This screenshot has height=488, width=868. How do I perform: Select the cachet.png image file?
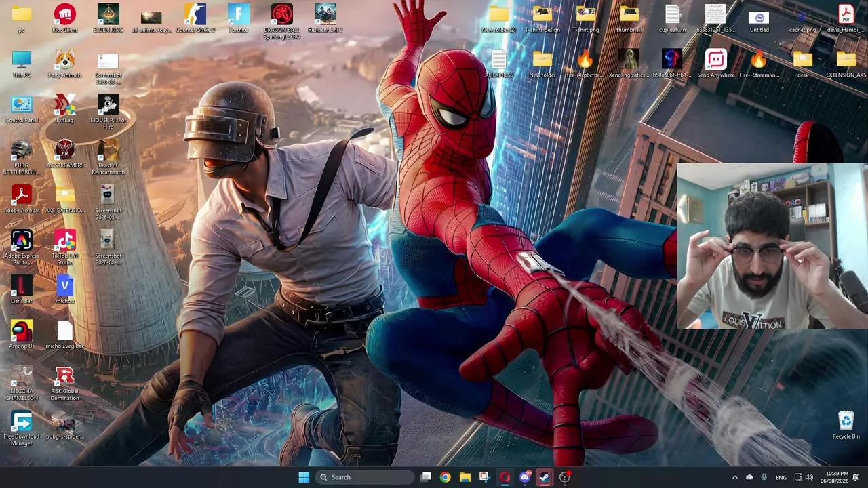(802, 18)
